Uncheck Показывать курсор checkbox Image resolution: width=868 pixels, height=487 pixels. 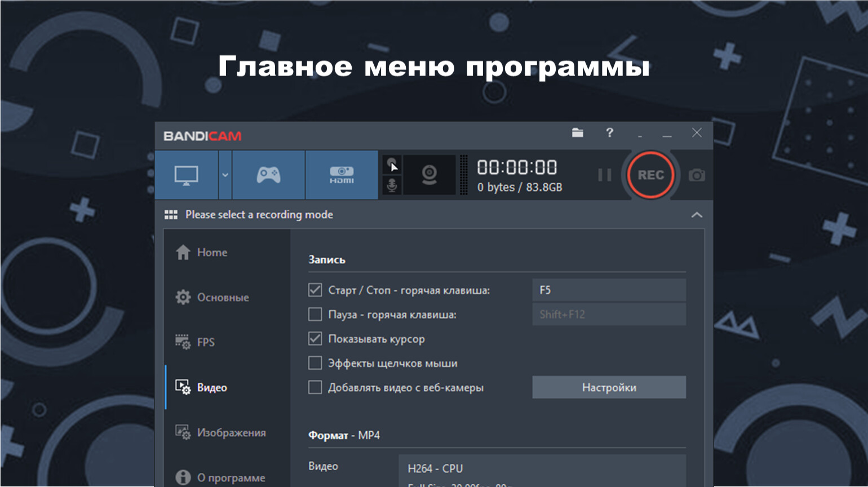tap(315, 339)
